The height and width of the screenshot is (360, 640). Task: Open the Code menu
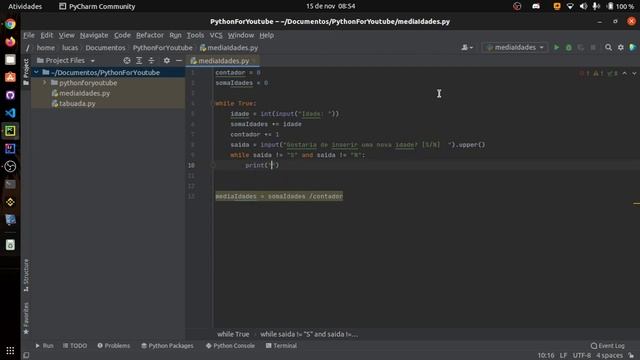122,35
